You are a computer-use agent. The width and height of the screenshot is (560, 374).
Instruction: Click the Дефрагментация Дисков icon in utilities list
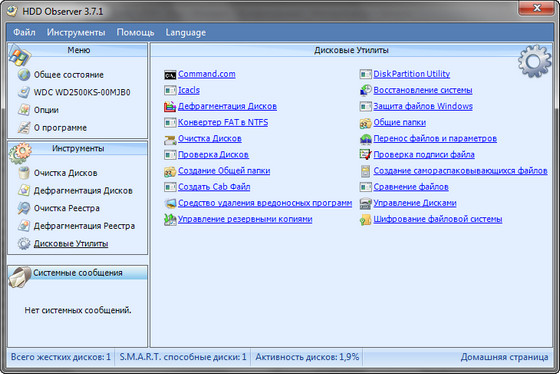pos(170,106)
